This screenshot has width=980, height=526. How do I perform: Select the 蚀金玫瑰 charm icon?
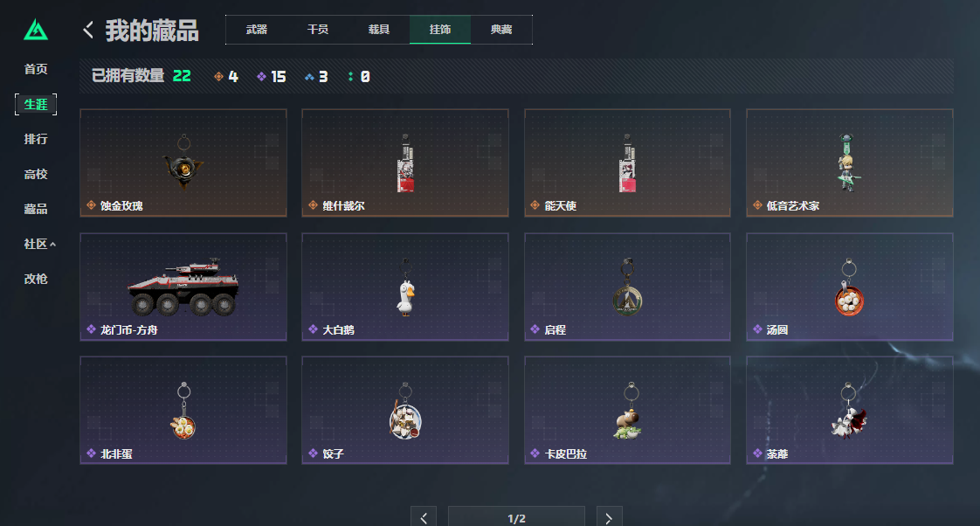click(183, 163)
